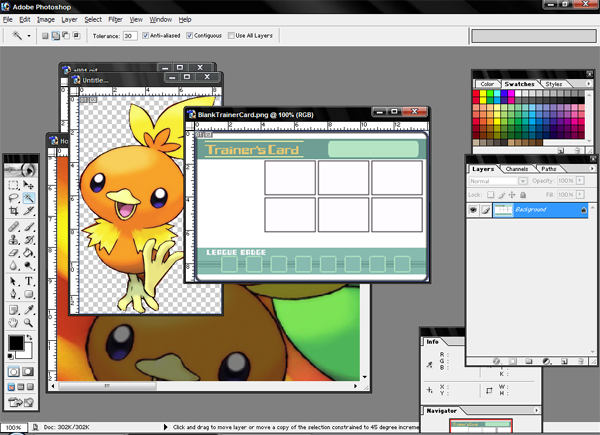This screenshot has width=600, height=435.
Task: Select the Zoom tool
Action: click(28, 323)
